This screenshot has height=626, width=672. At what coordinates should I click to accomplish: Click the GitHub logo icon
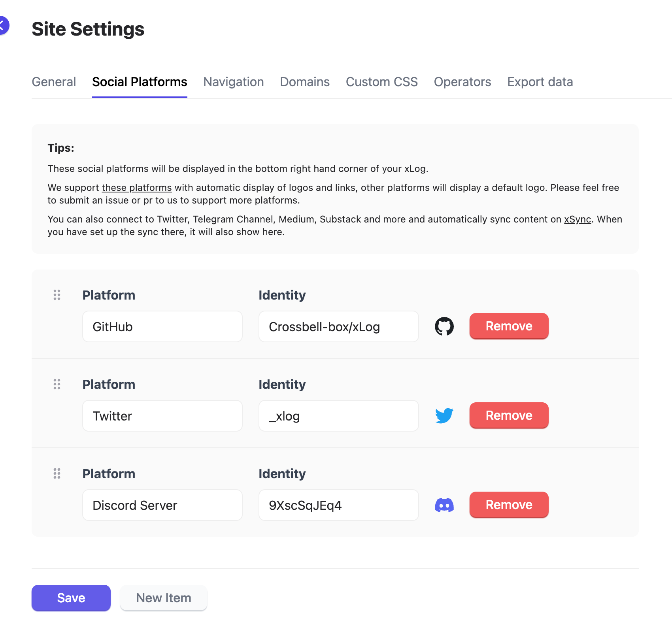(x=444, y=326)
